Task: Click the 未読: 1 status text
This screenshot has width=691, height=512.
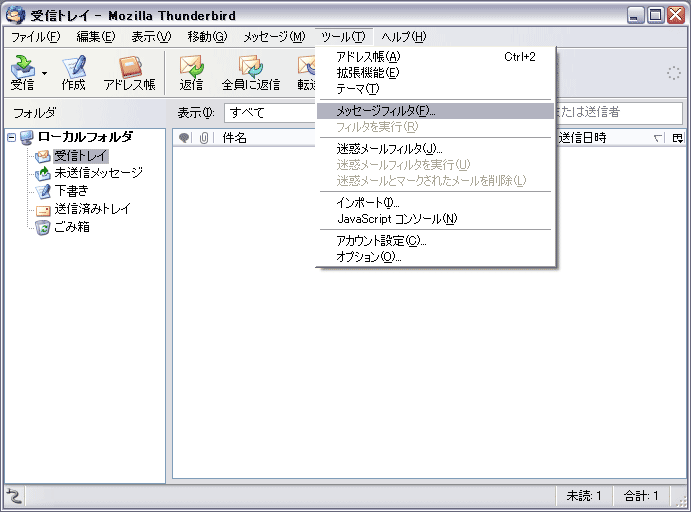Action: 583,496
